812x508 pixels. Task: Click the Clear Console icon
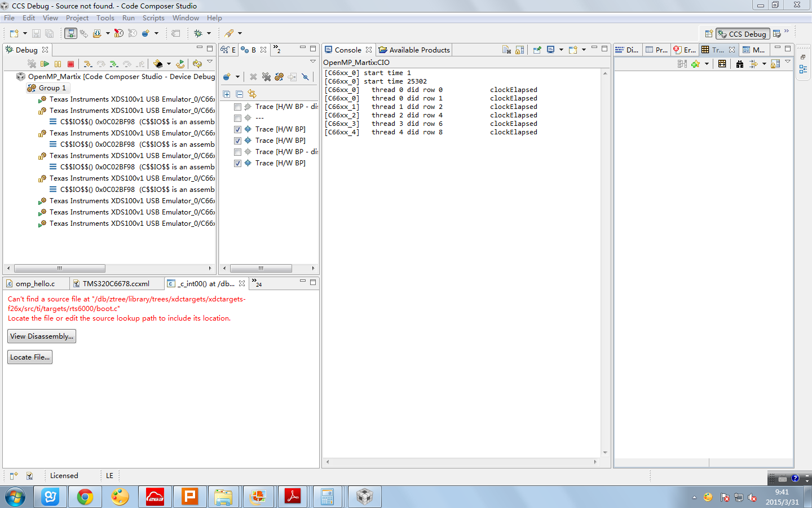click(x=506, y=50)
